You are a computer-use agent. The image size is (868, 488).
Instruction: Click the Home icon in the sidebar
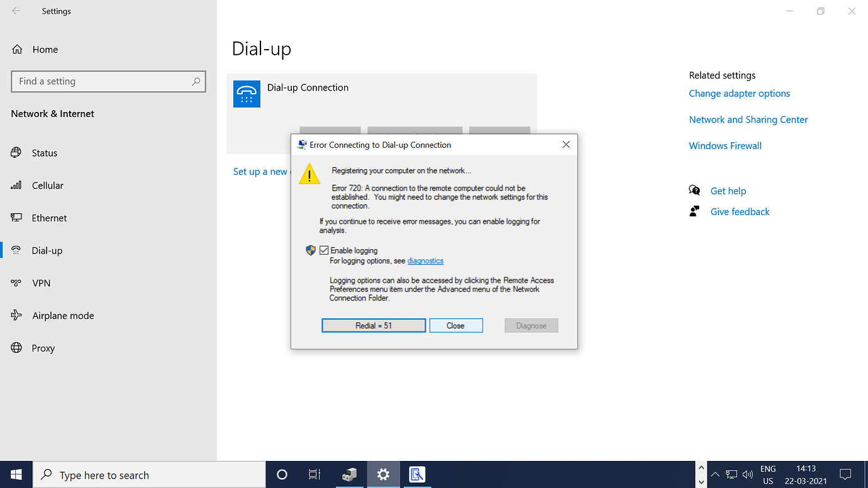coord(45,49)
